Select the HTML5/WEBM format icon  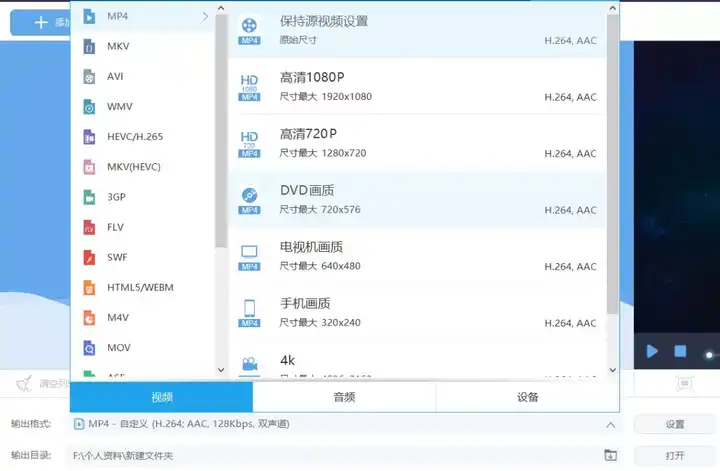[x=89, y=288]
